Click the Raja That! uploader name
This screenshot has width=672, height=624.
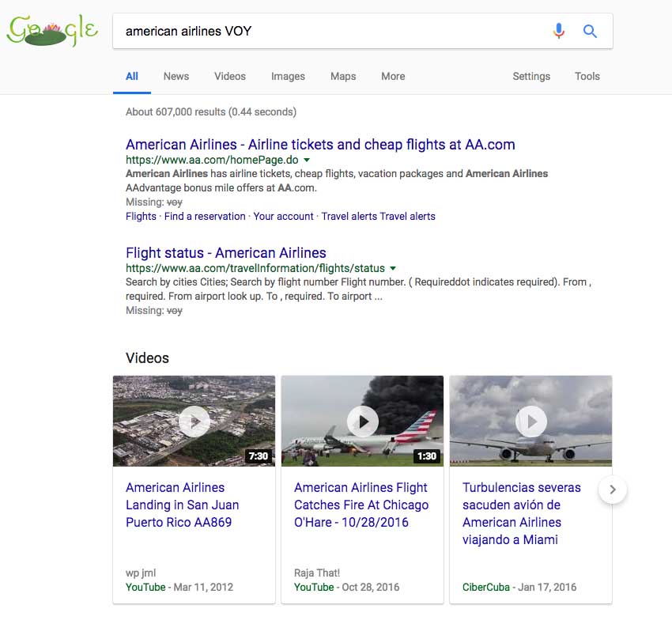(317, 573)
